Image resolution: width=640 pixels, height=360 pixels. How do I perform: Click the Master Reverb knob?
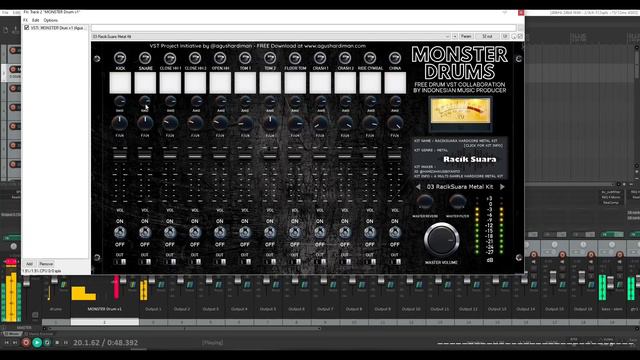(425, 202)
